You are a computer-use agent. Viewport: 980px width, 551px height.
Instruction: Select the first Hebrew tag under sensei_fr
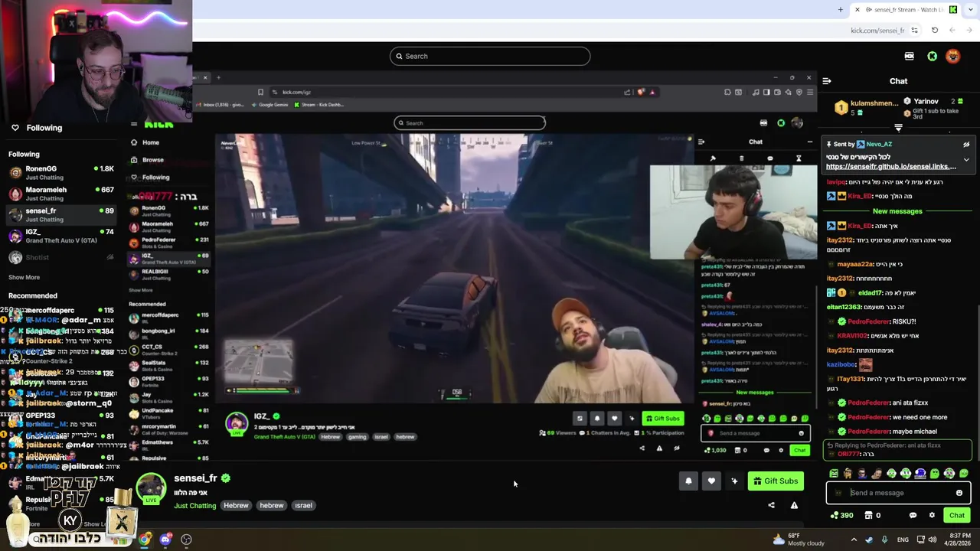(236, 505)
